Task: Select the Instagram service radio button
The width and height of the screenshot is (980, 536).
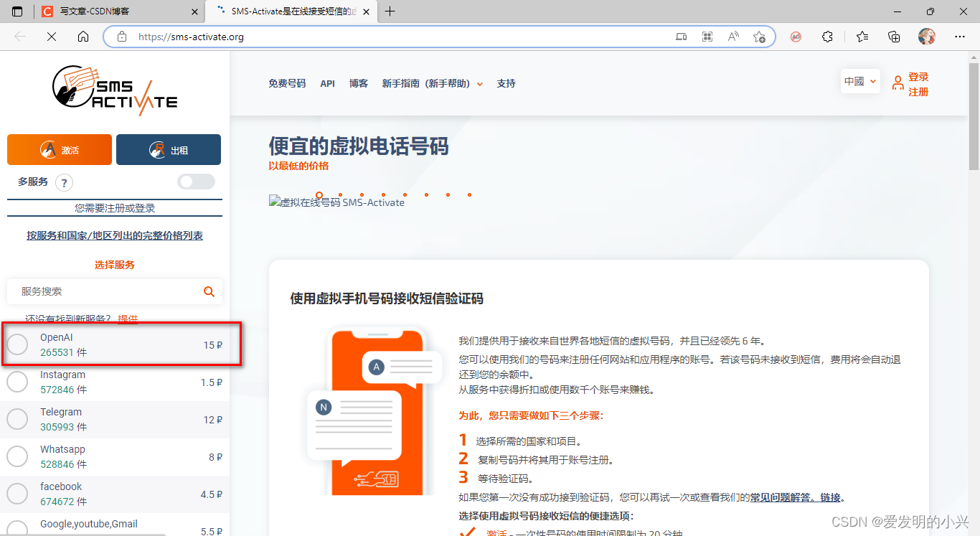Action: click(17, 382)
